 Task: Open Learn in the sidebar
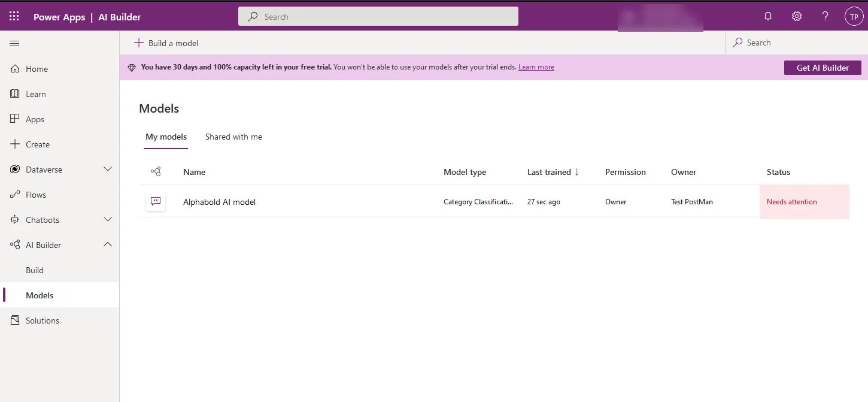[x=60, y=94]
